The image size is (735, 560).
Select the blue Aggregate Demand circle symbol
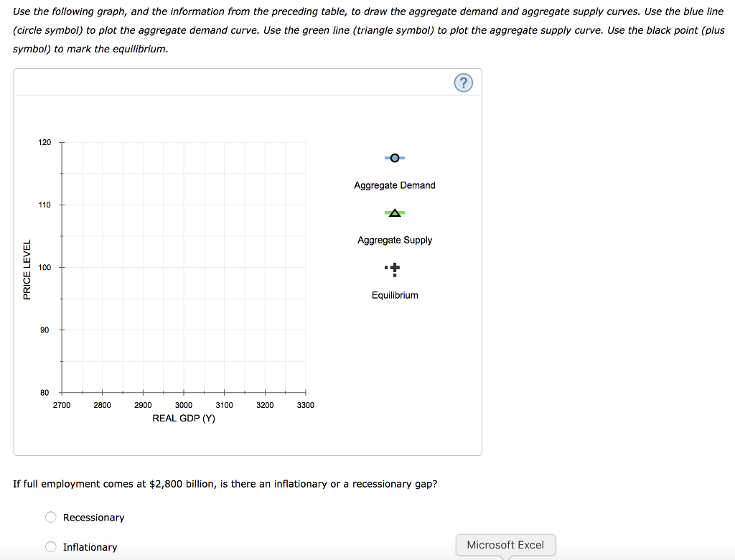click(x=395, y=158)
